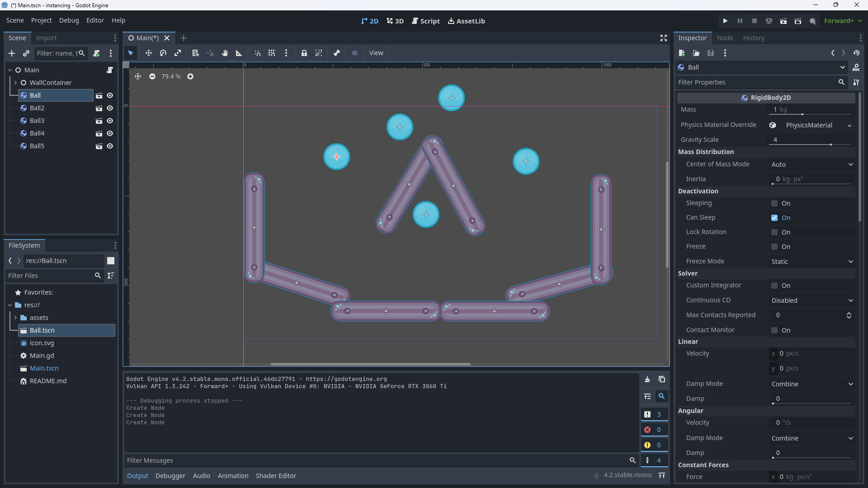Enable the Lock Rotation checkbox

pos(774,232)
